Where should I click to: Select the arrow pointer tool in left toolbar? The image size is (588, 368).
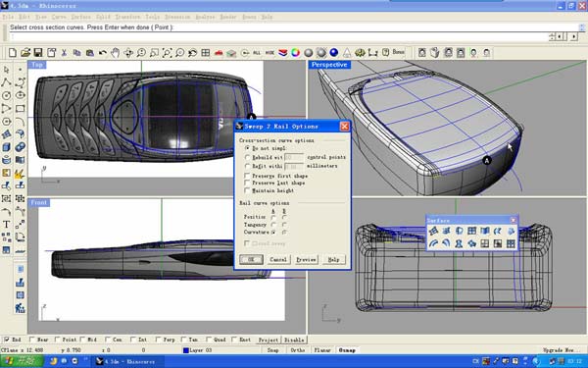pyautogui.click(x=7, y=70)
